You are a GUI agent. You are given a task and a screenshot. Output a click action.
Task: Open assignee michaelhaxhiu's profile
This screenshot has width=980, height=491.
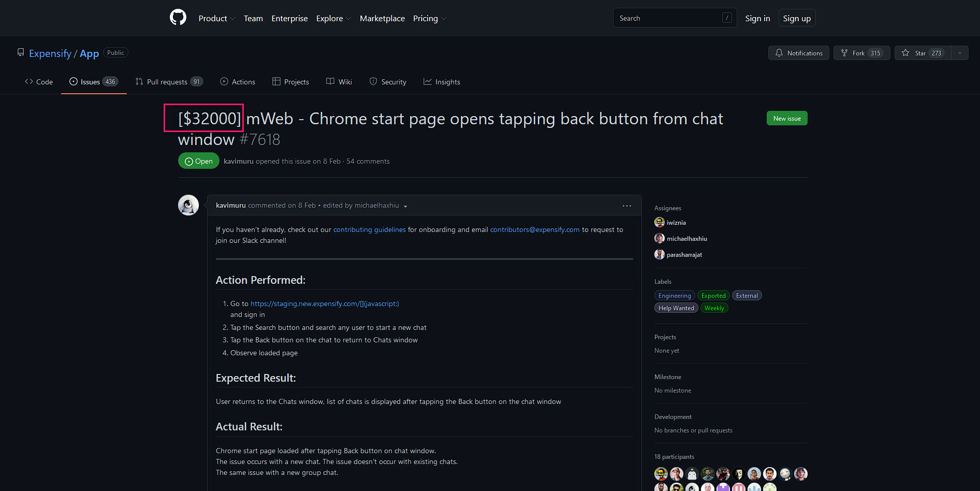click(687, 239)
